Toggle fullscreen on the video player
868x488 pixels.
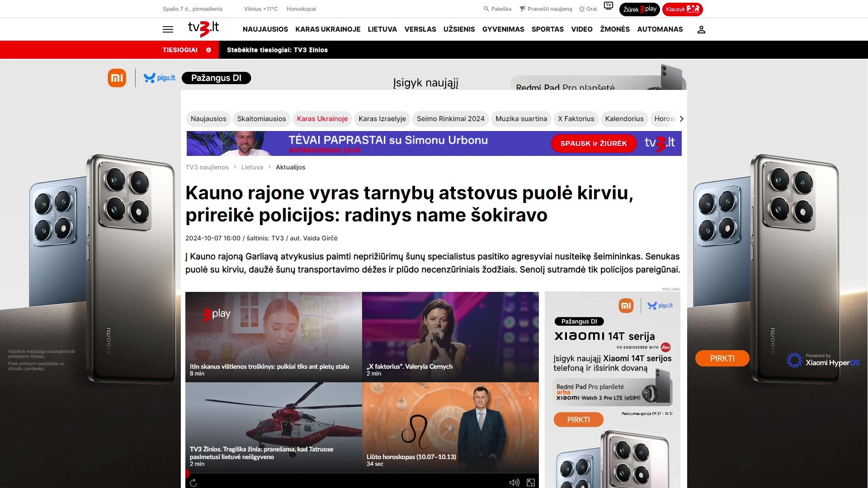tap(531, 483)
